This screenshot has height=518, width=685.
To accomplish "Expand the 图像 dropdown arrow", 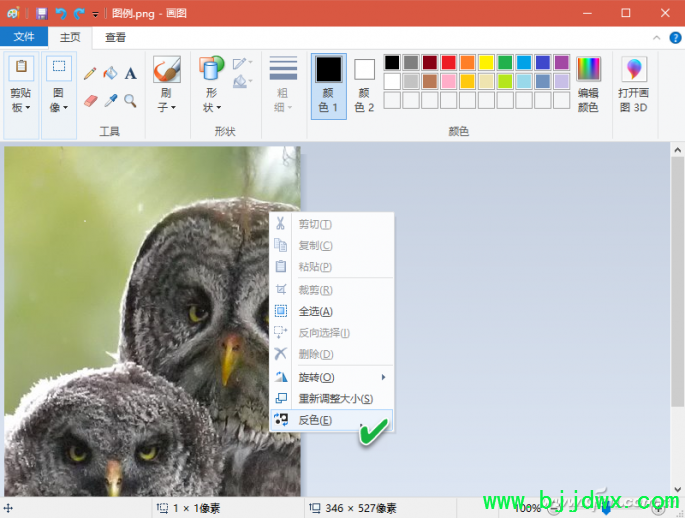I will (66, 107).
